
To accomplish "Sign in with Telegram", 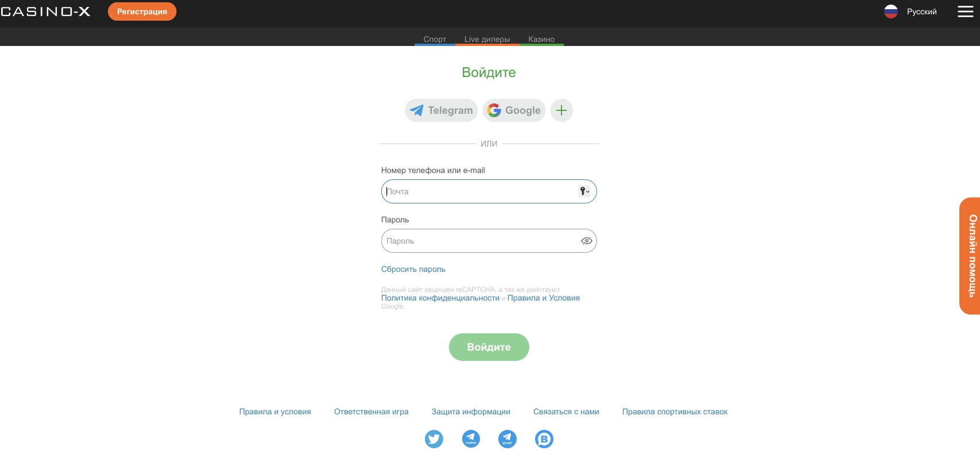I will tap(441, 110).
